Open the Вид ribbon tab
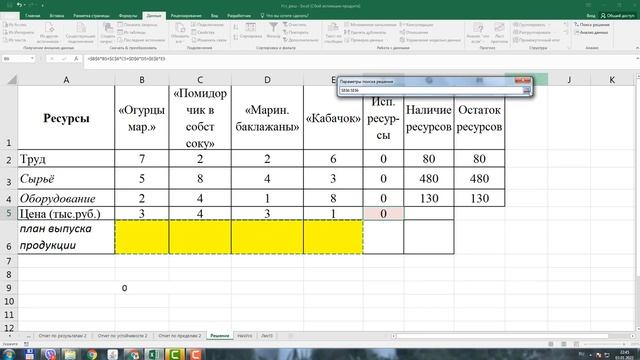 pyautogui.click(x=214, y=16)
